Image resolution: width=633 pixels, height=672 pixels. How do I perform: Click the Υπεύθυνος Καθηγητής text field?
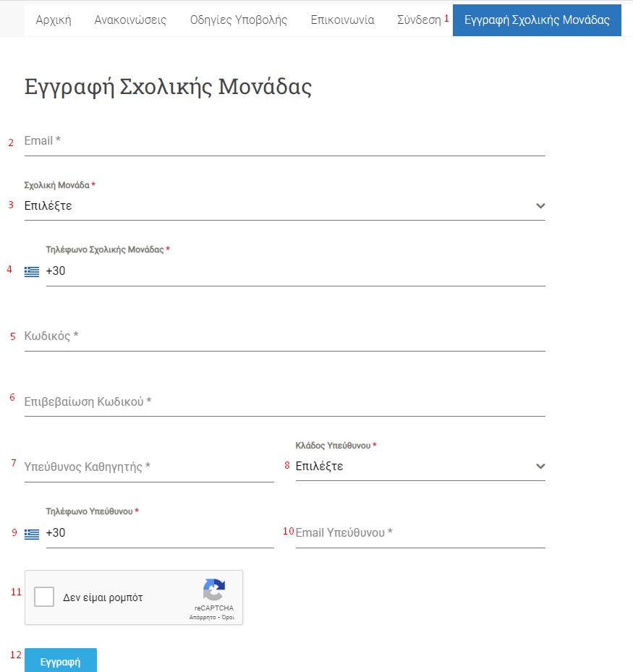[x=149, y=467]
